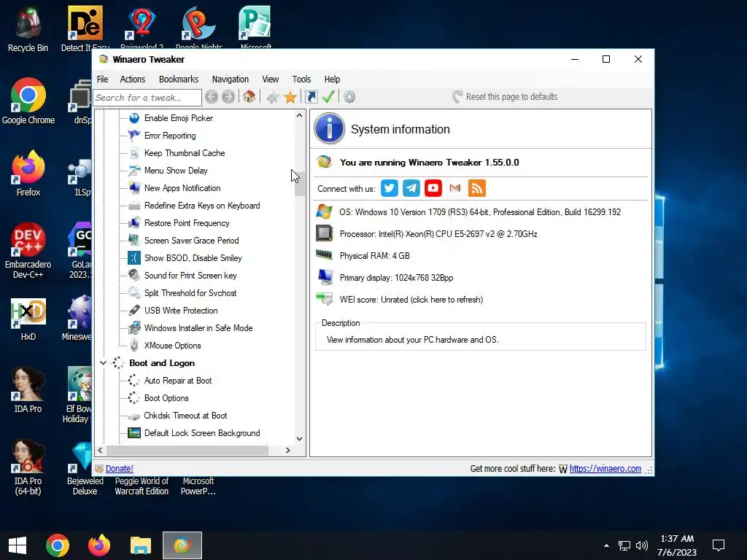Screen dimensions: 747x560
Task: Open Show BSOD, Disable Smiley tweak
Action: 193,258
